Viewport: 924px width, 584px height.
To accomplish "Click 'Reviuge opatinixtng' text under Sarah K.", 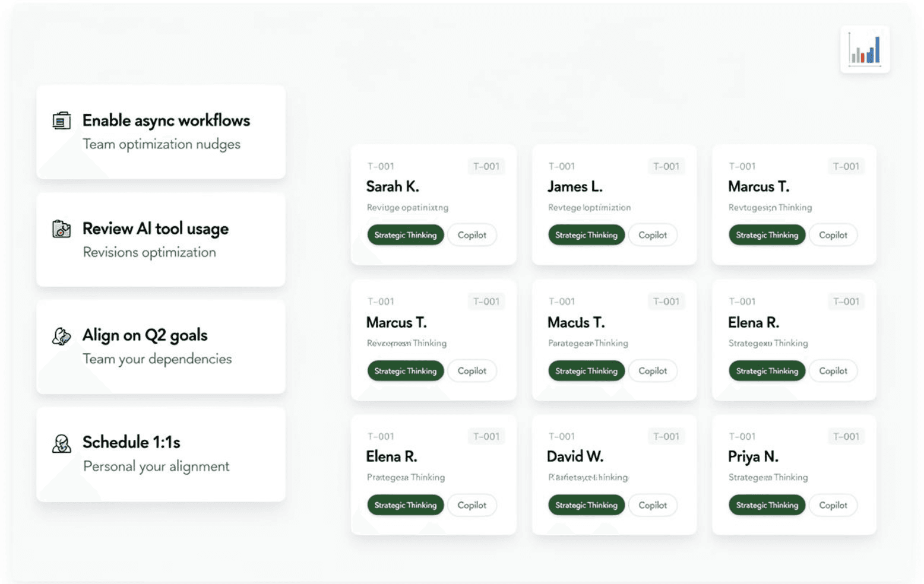I will [x=407, y=208].
